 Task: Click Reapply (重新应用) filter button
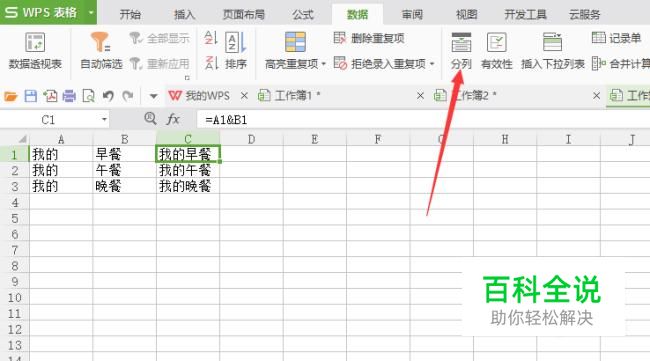click(159, 64)
